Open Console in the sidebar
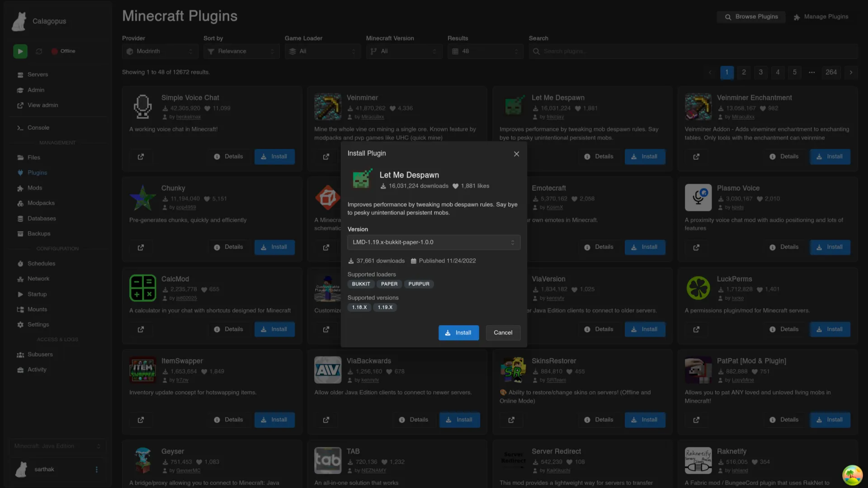The width and height of the screenshot is (868, 488). pos(38,128)
